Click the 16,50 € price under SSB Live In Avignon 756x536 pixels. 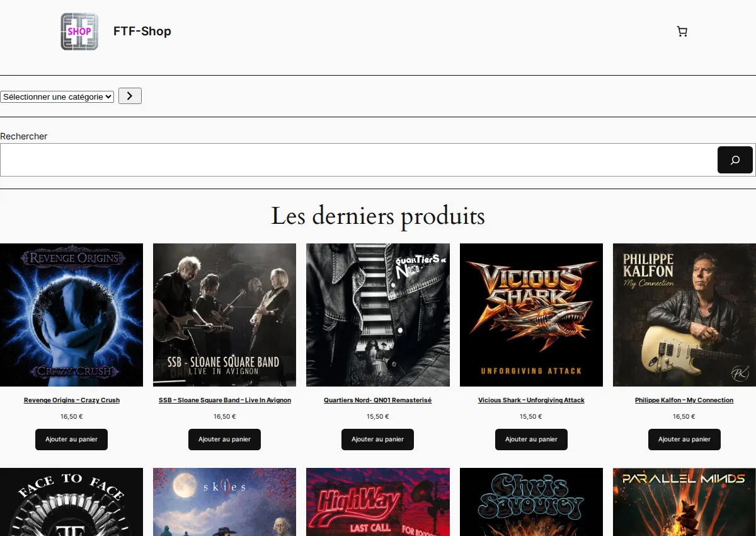(x=225, y=417)
